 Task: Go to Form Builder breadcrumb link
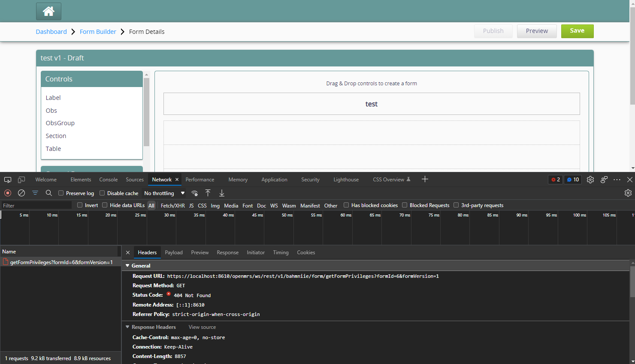[x=98, y=32]
